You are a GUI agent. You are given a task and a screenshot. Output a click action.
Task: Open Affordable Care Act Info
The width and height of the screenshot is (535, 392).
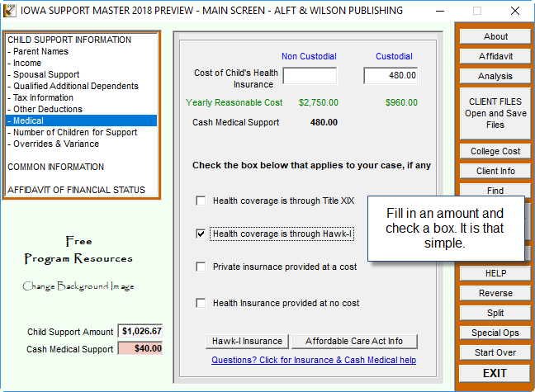pyautogui.click(x=354, y=341)
